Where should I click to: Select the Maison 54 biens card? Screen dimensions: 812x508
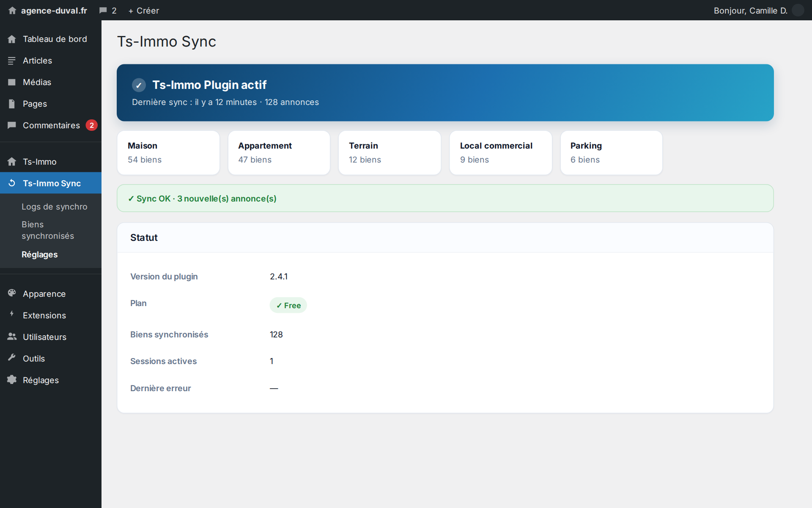tap(168, 153)
